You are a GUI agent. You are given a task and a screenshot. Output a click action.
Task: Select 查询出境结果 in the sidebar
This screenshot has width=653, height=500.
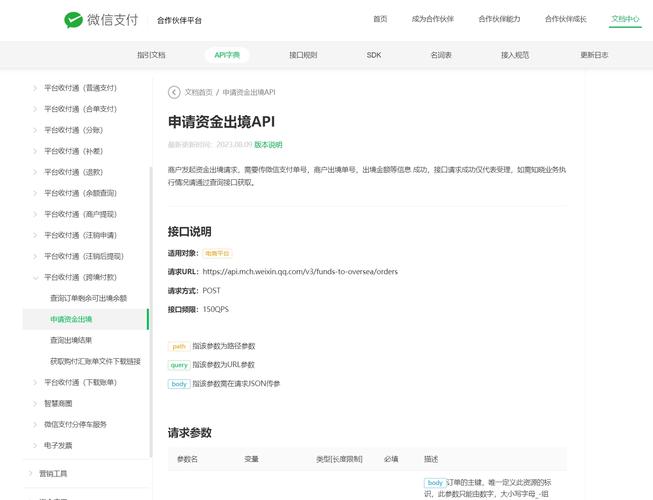point(76,340)
